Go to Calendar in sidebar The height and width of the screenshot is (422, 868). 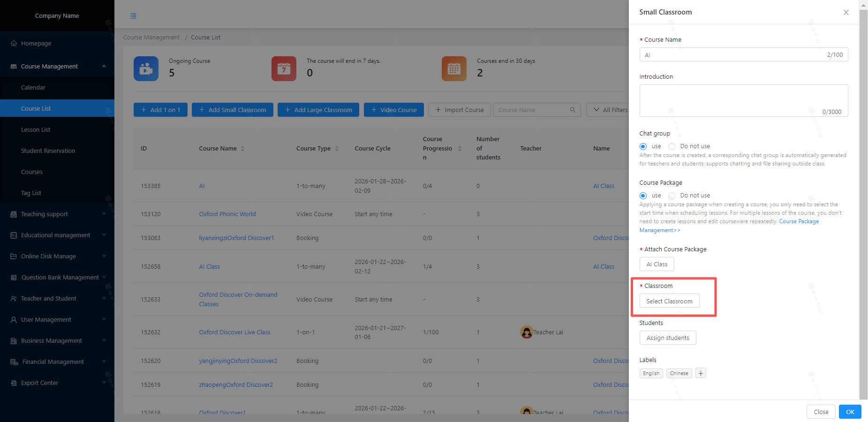[x=33, y=87]
